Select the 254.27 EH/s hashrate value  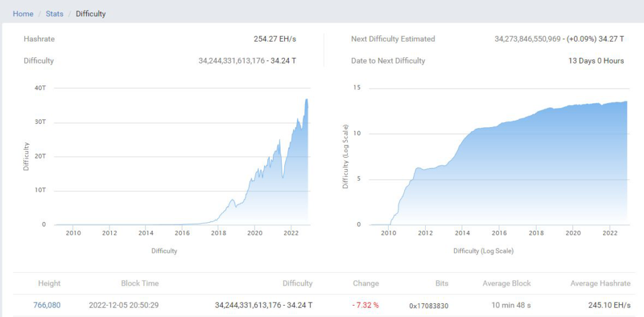[x=275, y=39]
